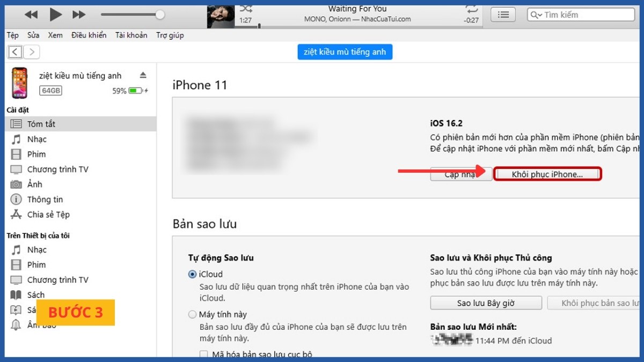Viewport: 644px width, 362px height.
Task: Click the Tìm kiếm search field
Action: tap(581, 14)
